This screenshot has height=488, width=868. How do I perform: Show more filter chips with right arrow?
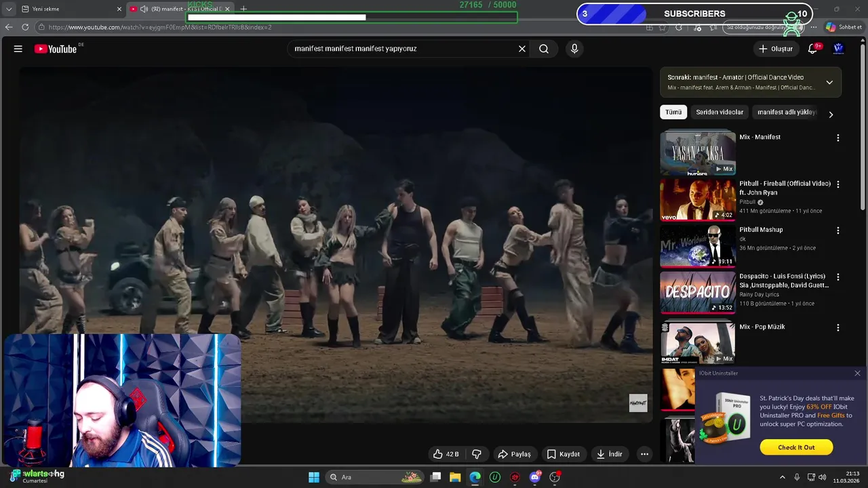[831, 115]
